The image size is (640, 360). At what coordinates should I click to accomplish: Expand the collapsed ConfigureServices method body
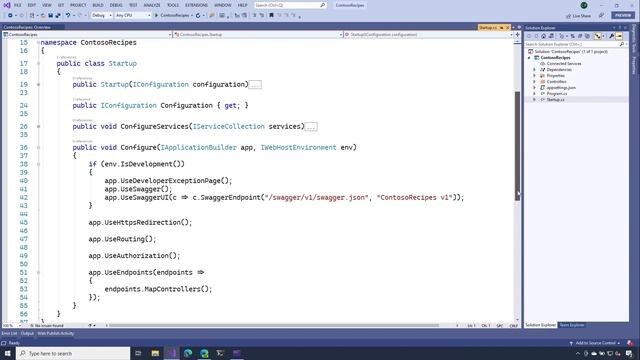click(x=311, y=127)
